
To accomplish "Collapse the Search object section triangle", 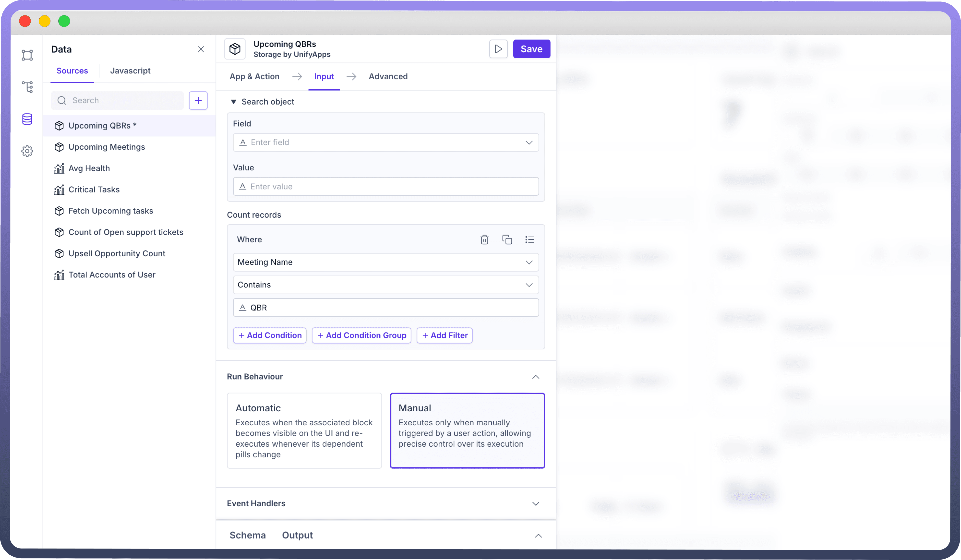I will [x=233, y=102].
